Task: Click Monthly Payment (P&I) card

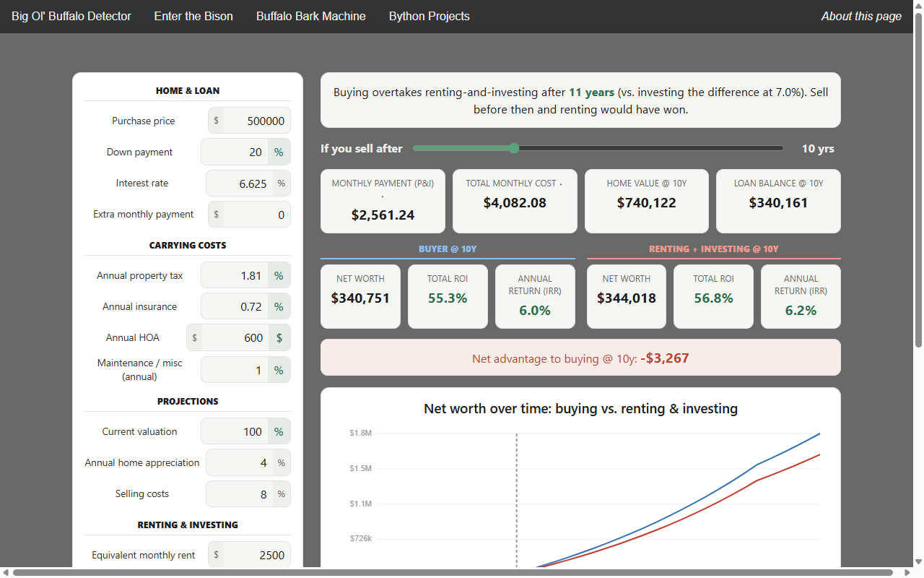Action: pyautogui.click(x=383, y=202)
